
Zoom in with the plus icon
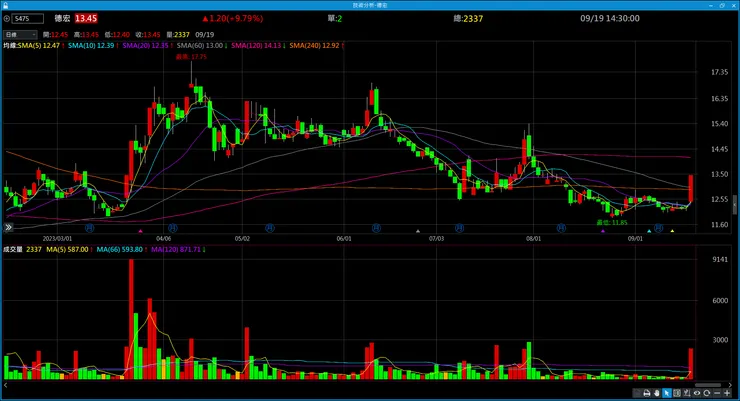pyautogui.click(x=727, y=393)
